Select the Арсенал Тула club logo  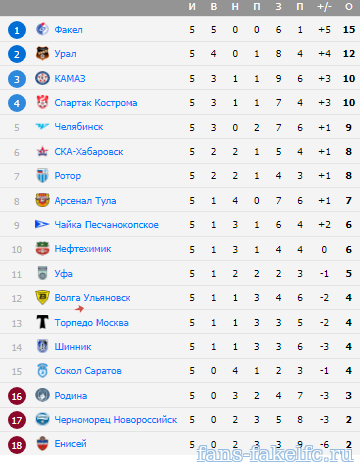(x=42, y=200)
